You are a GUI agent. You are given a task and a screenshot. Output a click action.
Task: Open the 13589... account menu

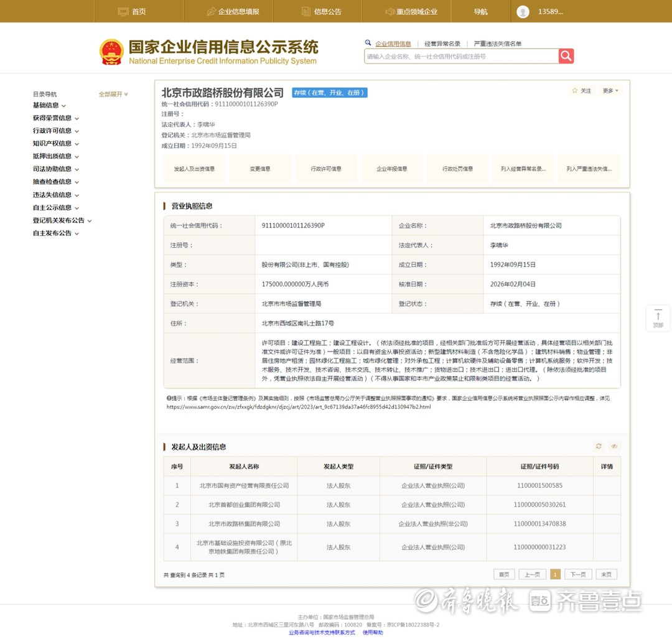click(x=550, y=12)
